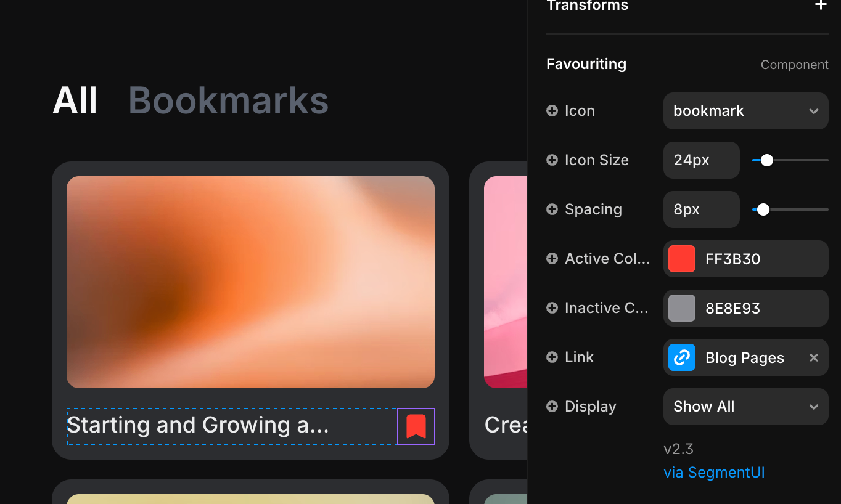Click plus icon beside Inactive Color property
The image size is (841, 504).
coord(552,308)
